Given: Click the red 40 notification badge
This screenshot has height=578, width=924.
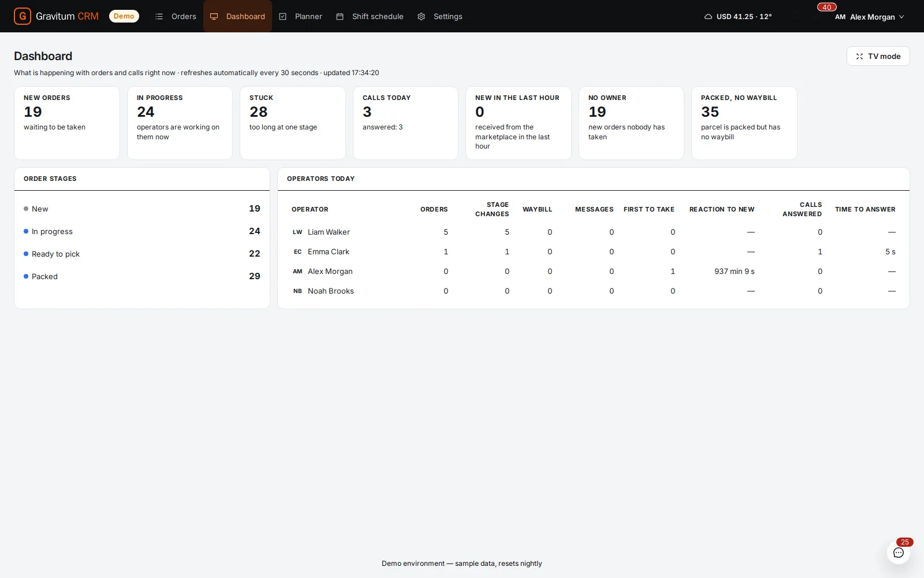Looking at the screenshot, I should [827, 8].
